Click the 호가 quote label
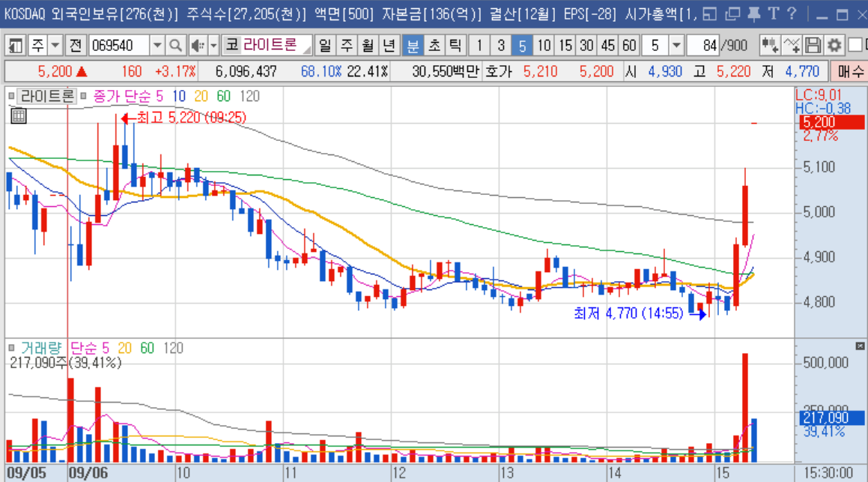 tap(498, 71)
